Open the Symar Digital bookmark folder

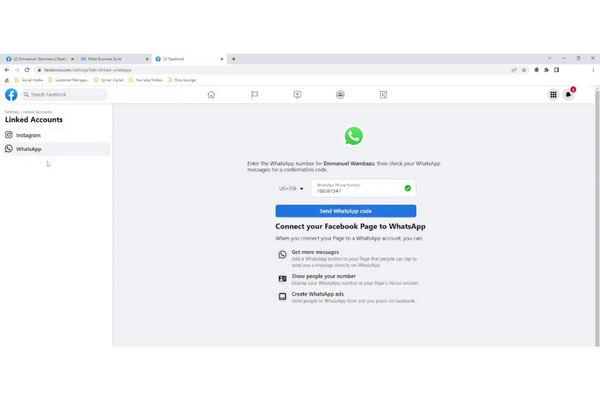coord(109,80)
